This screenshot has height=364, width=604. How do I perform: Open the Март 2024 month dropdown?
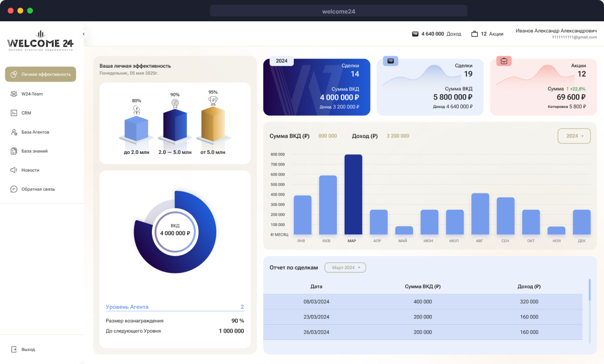345,268
